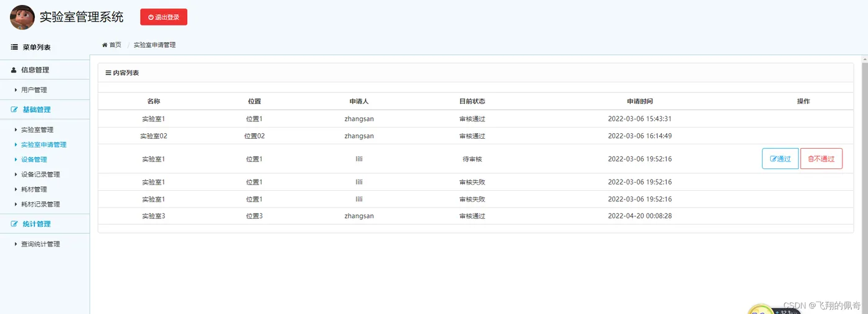Click the 实验室3 name cell
The image size is (868, 314).
pos(154,216)
